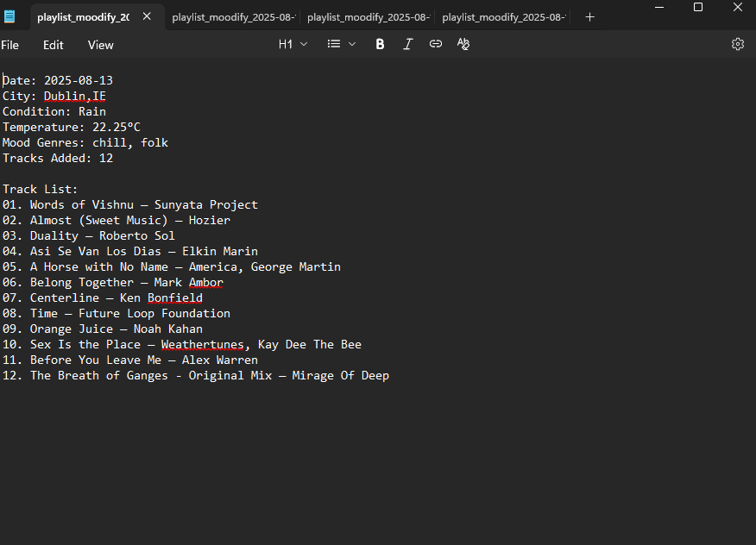Screen dimensions: 756x545
Task: Toggle italic formatting
Action: point(408,44)
